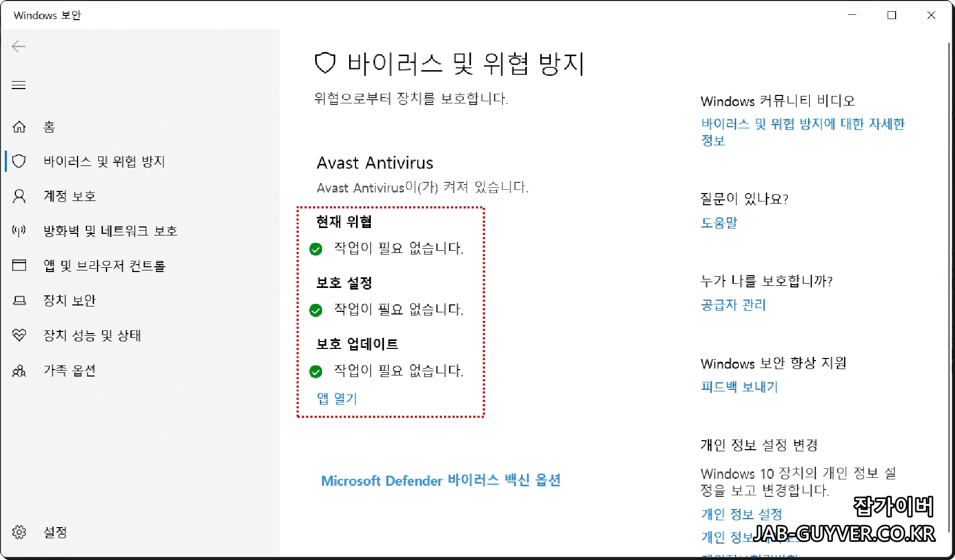Viewport: 955px width, 560px height.
Task: Click the 공급자 관리 link
Action: click(733, 305)
